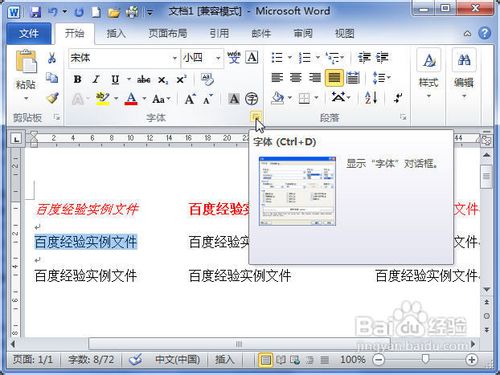Align text left
Viewport: 500px width, 375px height.
pos(277,78)
